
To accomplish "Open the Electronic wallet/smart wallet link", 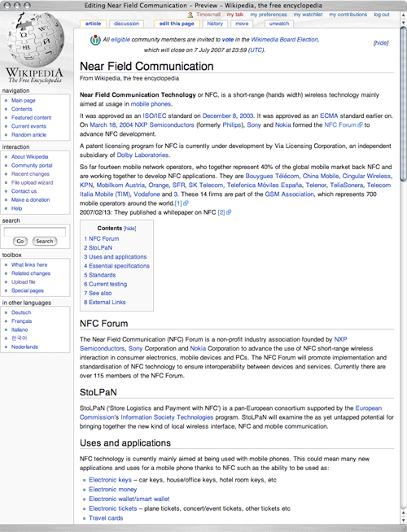I will (x=129, y=499).
